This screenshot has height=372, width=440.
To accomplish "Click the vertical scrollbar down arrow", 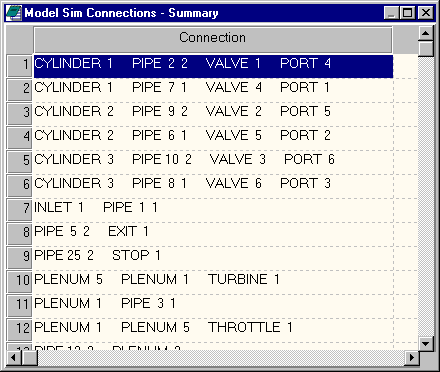I will 426,343.
